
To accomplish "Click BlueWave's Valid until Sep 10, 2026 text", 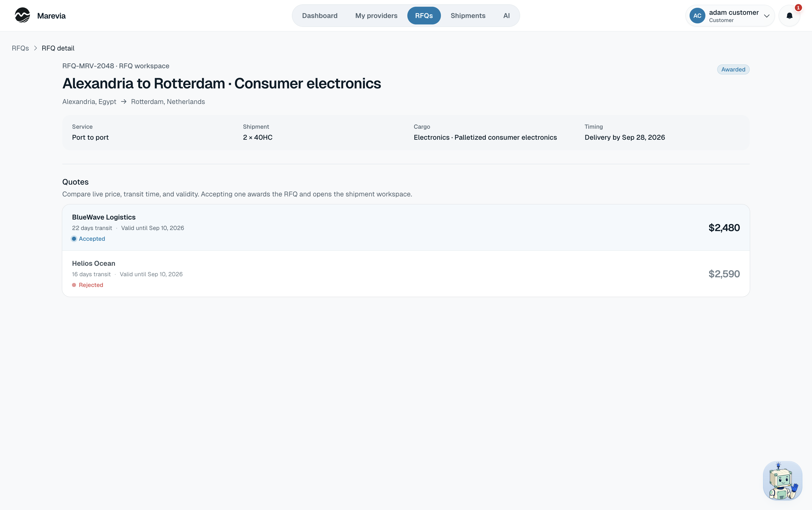I will click(153, 228).
